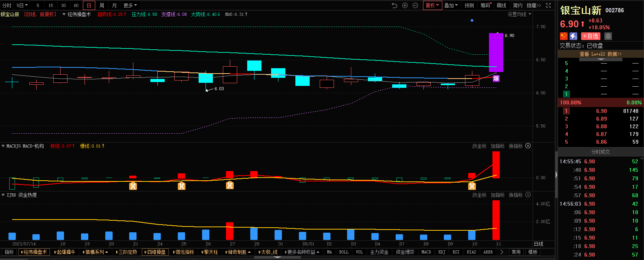Click the blue lightning quick-trade icon
Image resolution: width=644 pixels, height=260 pixels.
click(573, 36)
